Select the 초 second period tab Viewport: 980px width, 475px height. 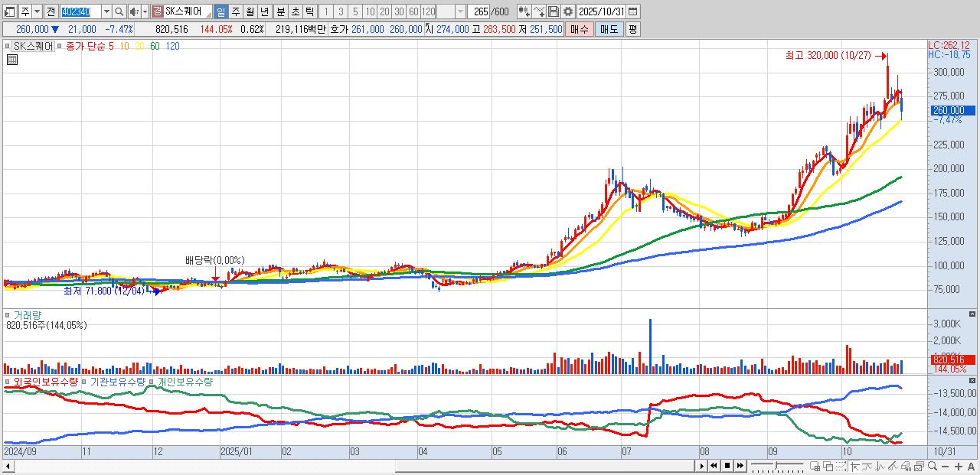click(x=295, y=11)
